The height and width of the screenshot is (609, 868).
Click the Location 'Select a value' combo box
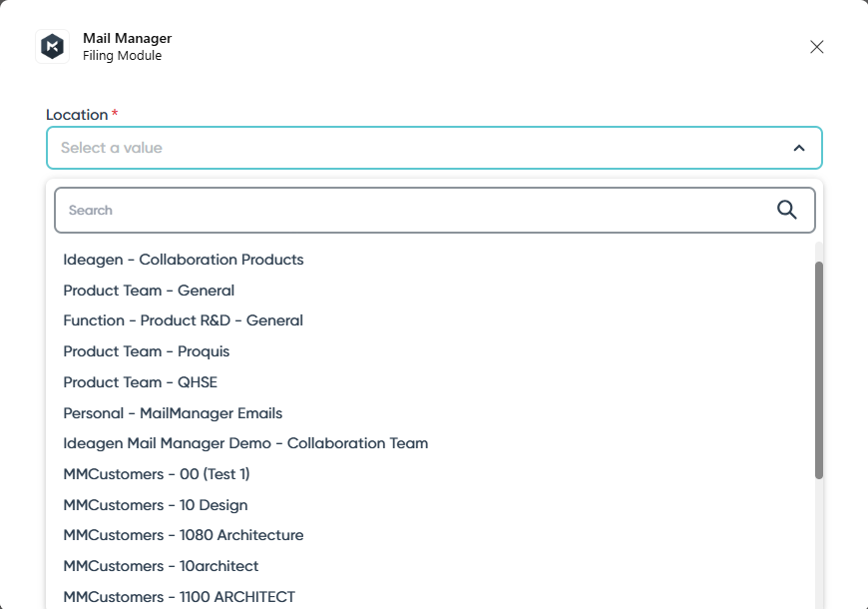pyautogui.click(x=419, y=148)
